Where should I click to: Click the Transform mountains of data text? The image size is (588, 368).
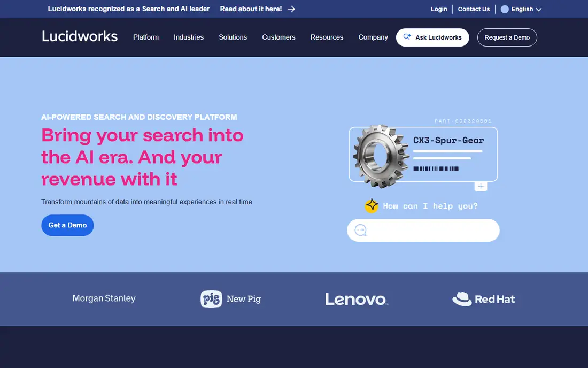click(x=146, y=202)
